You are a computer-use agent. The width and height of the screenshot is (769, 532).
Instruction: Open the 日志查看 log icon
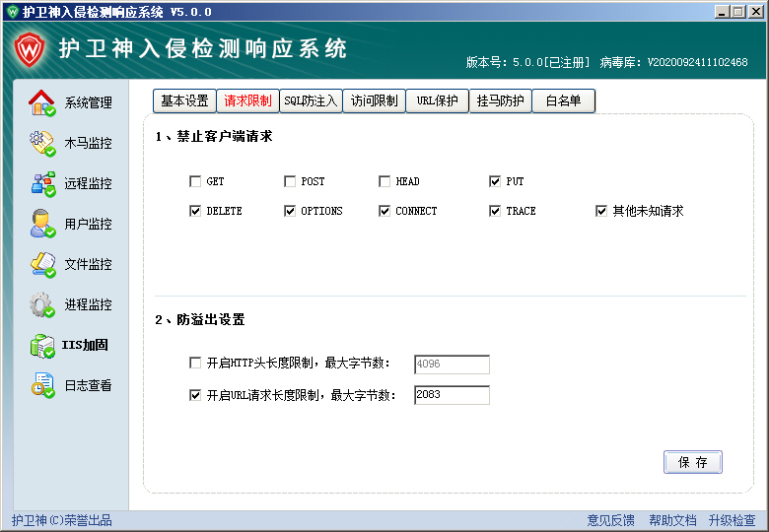41,385
